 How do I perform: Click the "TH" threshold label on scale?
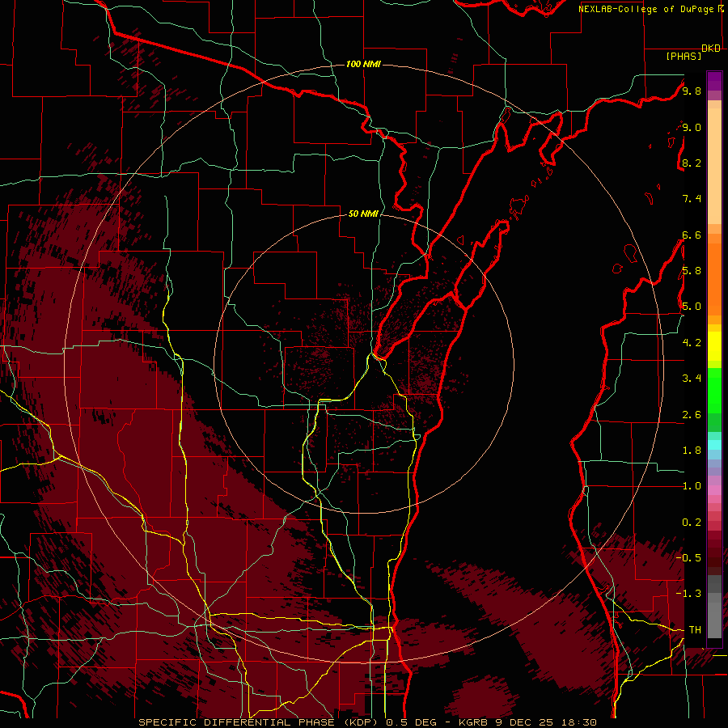tap(695, 630)
